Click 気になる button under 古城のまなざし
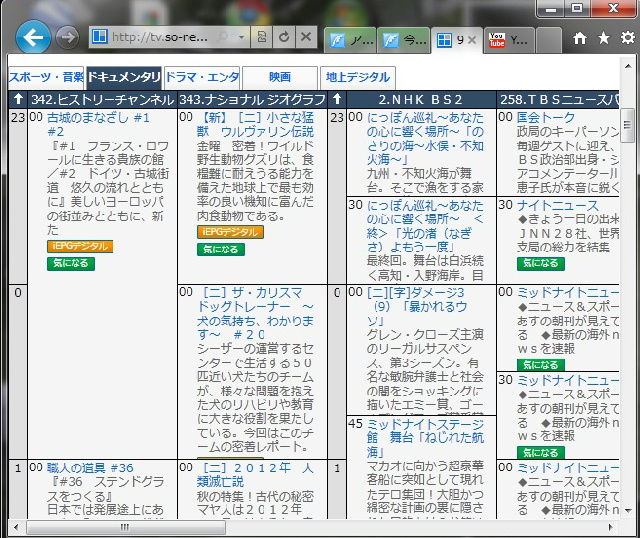Image resolution: width=640 pixels, height=538 pixels. pyautogui.click(x=71, y=264)
